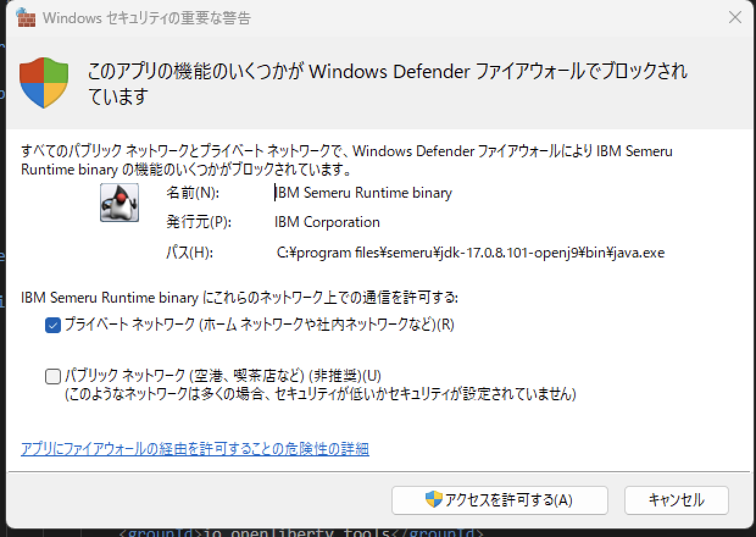The image size is (756, 537).
Task: Click the multicolored warning shield graphic
Action: tap(45, 82)
